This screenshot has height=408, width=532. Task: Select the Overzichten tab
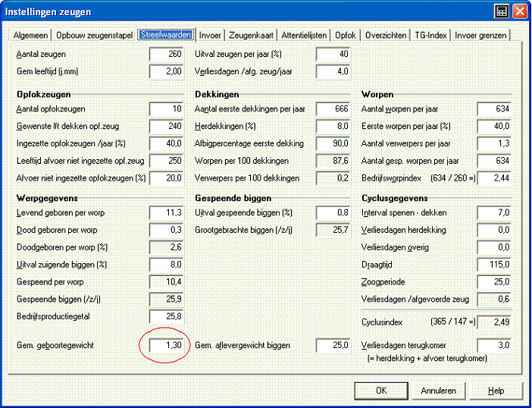click(x=386, y=36)
